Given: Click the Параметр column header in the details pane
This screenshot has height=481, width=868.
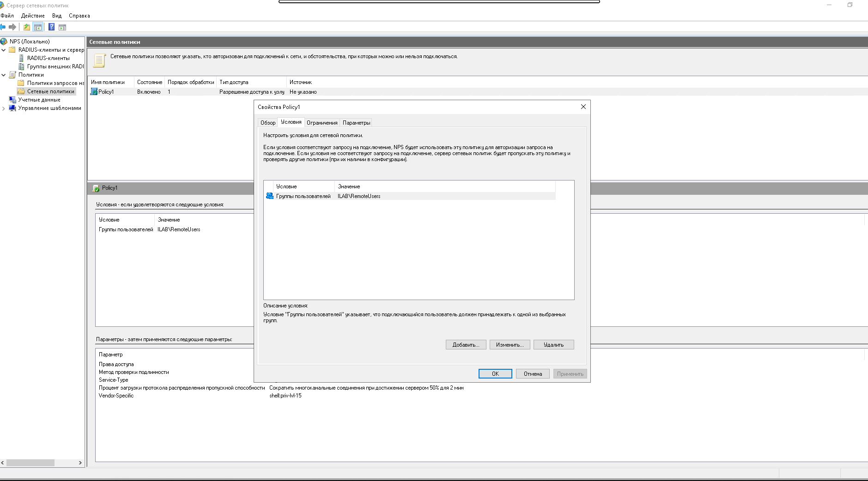Looking at the screenshot, I should click(x=111, y=355).
